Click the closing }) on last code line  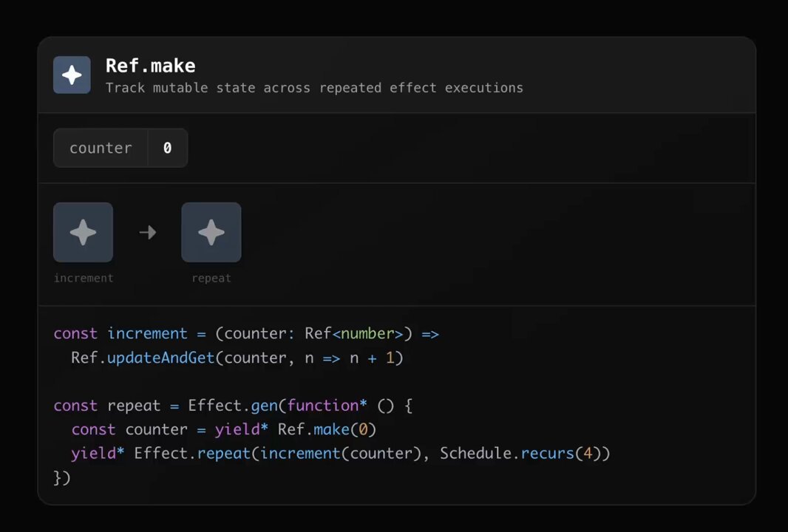point(62,477)
